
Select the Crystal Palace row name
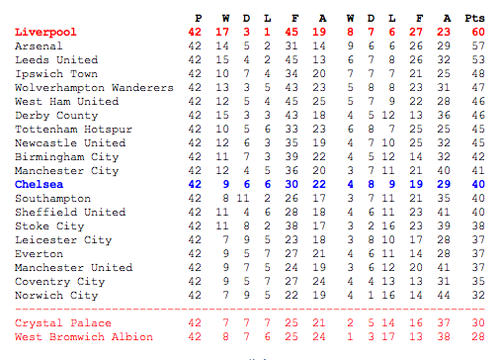click(63, 323)
